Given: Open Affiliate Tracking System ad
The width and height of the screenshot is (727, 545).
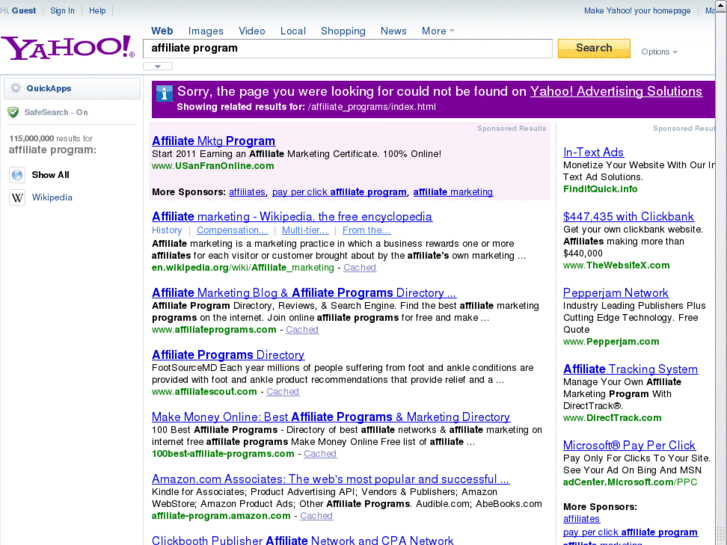Looking at the screenshot, I should tap(631, 369).
